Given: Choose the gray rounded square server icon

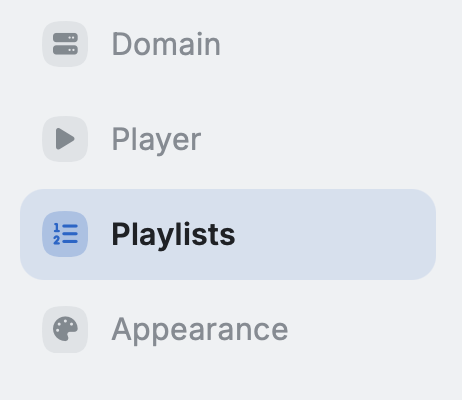Looking at the screenshot, I should pos(65,44).
